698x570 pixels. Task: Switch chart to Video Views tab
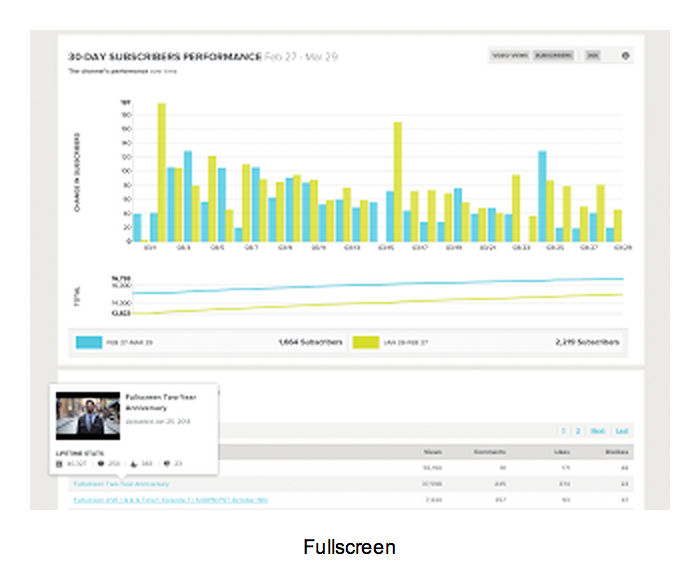[510, 56]
